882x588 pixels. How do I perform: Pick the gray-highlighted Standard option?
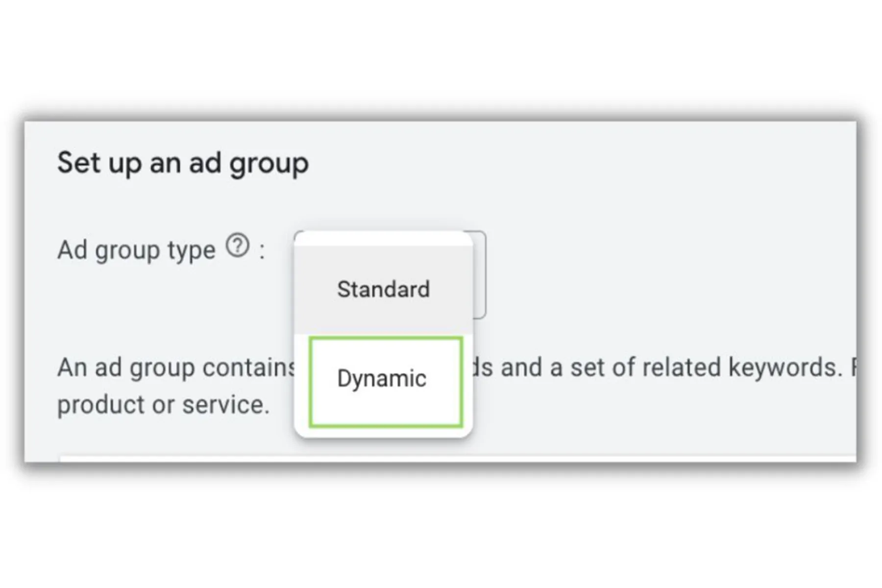tap(383, 289)
